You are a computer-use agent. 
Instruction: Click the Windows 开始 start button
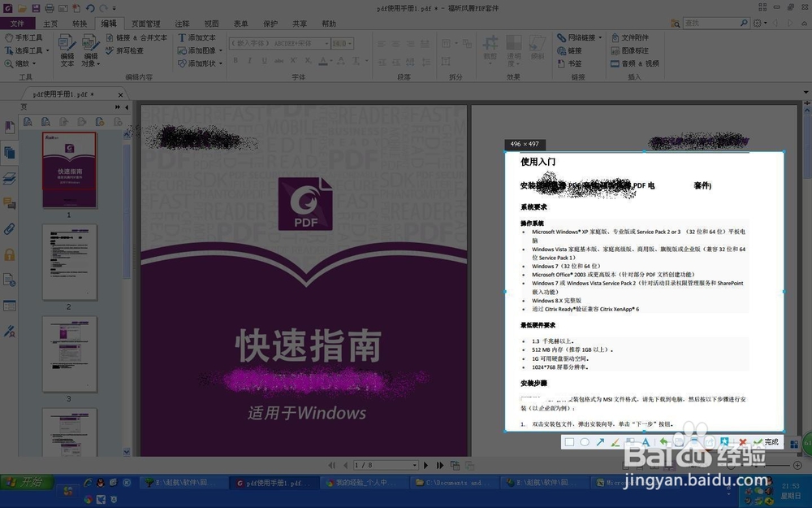tap(27, 482)
